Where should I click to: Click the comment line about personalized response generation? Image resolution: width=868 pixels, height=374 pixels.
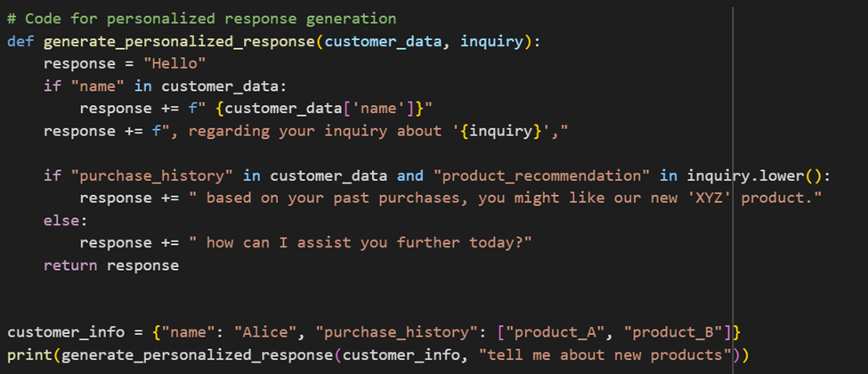(202, 18)
